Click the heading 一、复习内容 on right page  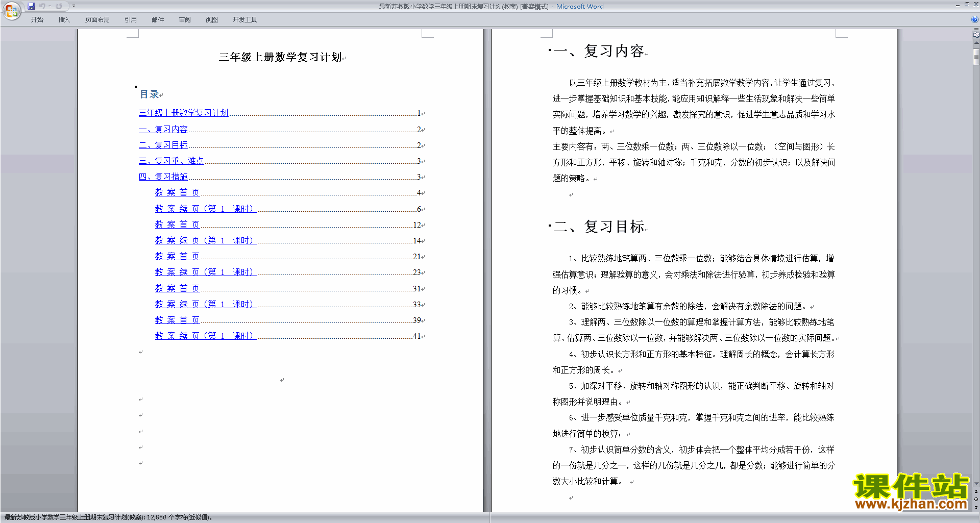[x=599, y=51]
